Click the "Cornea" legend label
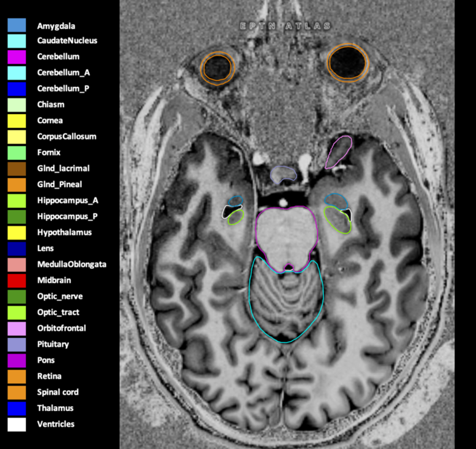This screenshot has width=476, height=449. pyautogui.click(x=50, y=120)
